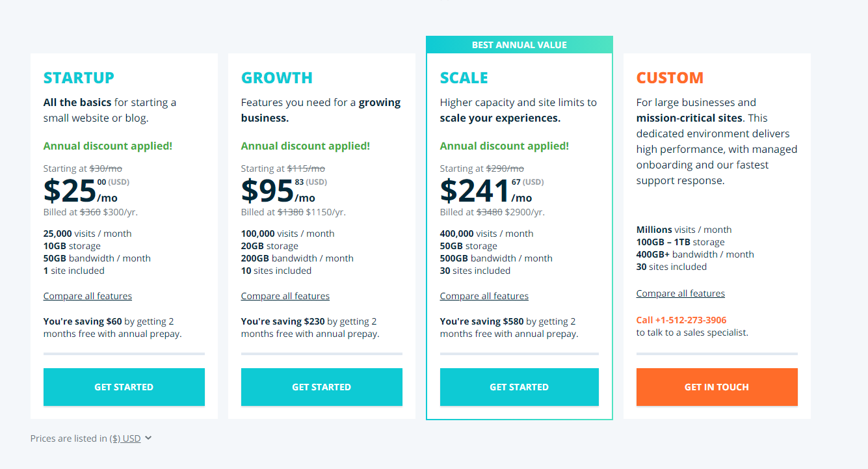Screen dimensions: 868x469
Task: Click Annual discount applied text in the Startup card
Action: point(107,146)
